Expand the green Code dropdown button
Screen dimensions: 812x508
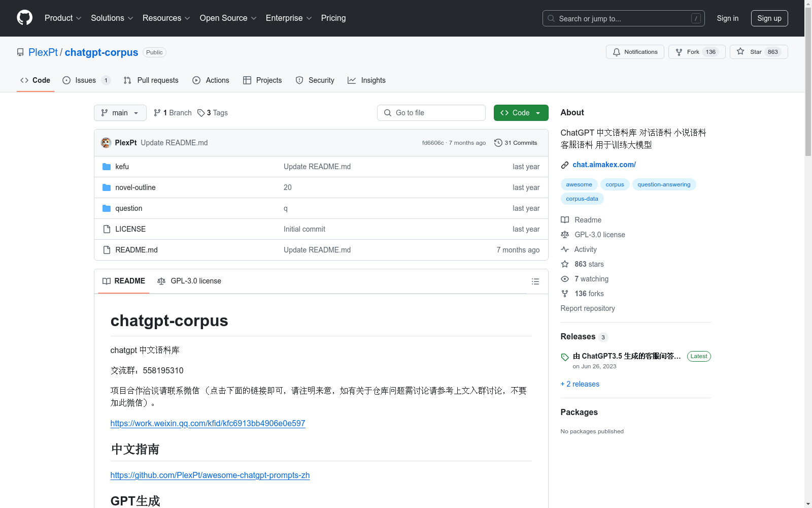tap(521, 113)
